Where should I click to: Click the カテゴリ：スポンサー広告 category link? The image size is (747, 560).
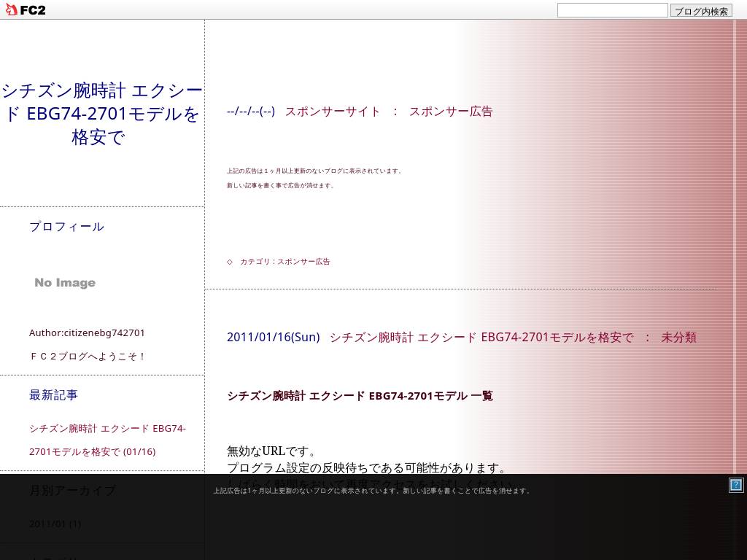pos(285,262)
